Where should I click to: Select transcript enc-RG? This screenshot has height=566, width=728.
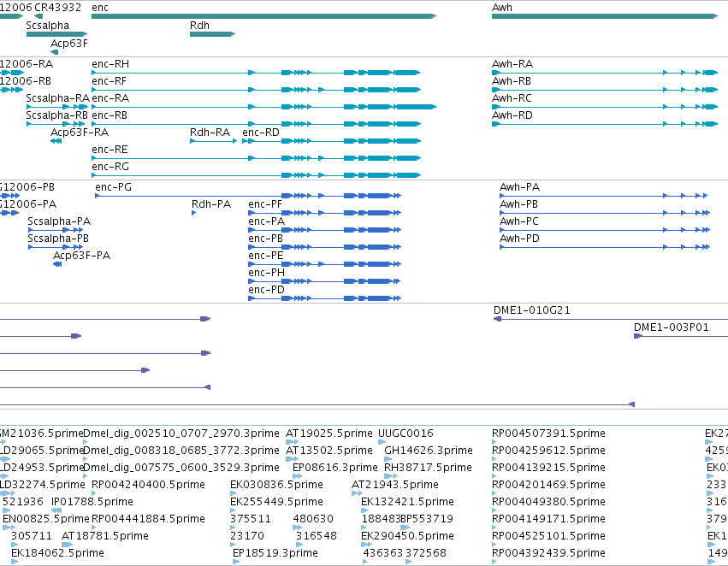click(256, 175)
